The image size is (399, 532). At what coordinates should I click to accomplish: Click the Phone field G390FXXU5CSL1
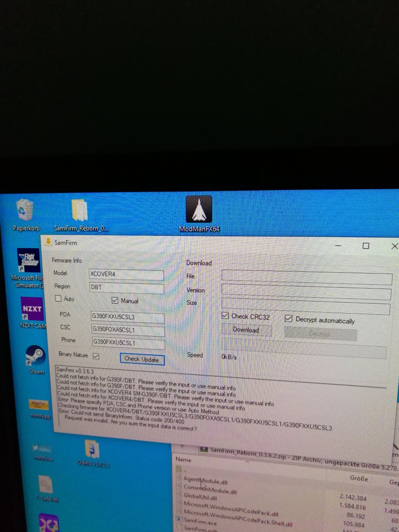(128, 343)
